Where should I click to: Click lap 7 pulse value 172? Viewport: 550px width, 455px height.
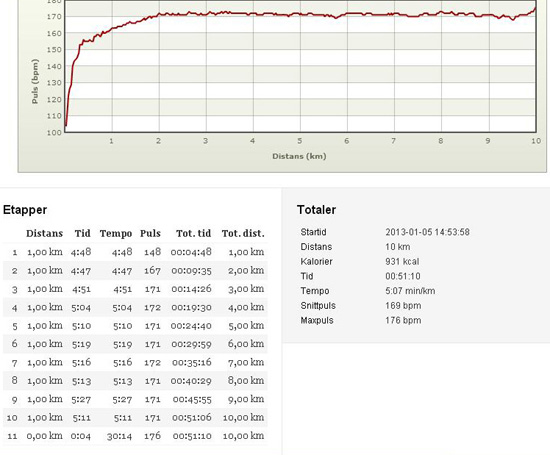[x=152, y=362]
